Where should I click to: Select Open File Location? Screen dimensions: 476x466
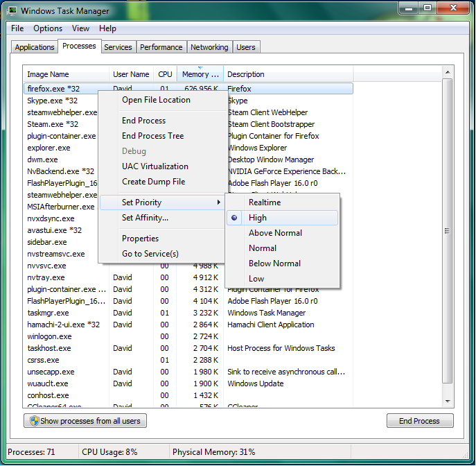pos(156,100)
